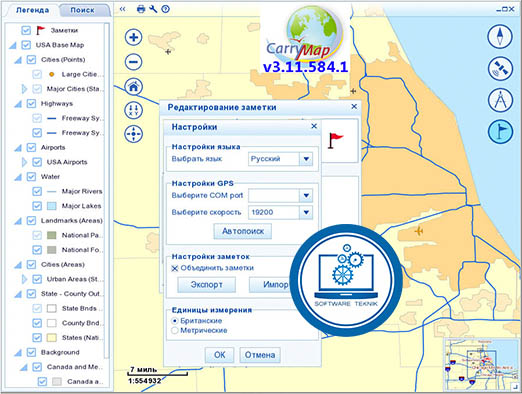Screen dimensions: 522x394
Task: Click the Freeway blue line symbol, first row
Action: click(x=51, y=118)
